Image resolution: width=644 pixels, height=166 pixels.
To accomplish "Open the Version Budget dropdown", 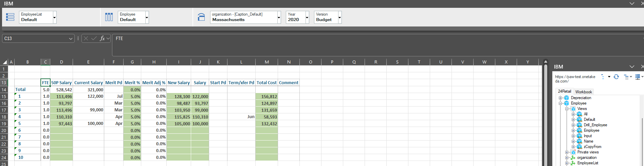I will coord(339,17).
